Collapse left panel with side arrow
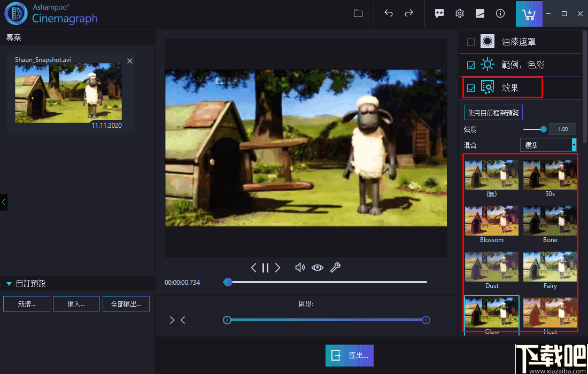Image resolution: width=588 pixels, height=374 pixels. tap(4, 202)
